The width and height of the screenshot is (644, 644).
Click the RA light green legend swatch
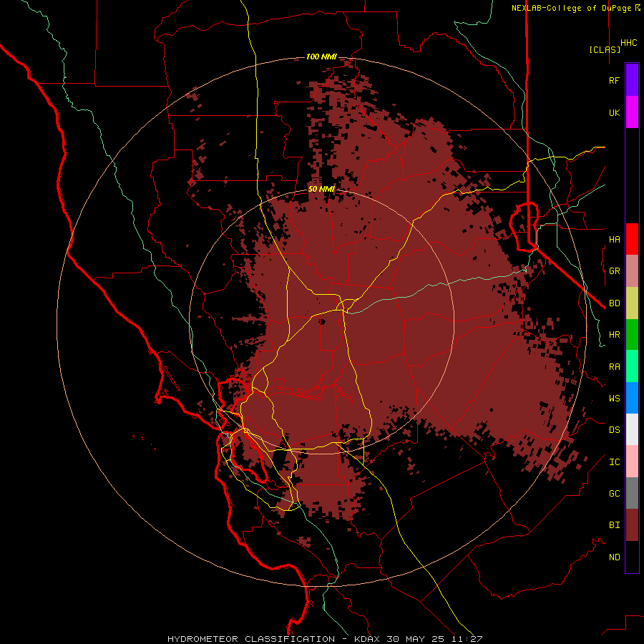(x=632, y=366)
